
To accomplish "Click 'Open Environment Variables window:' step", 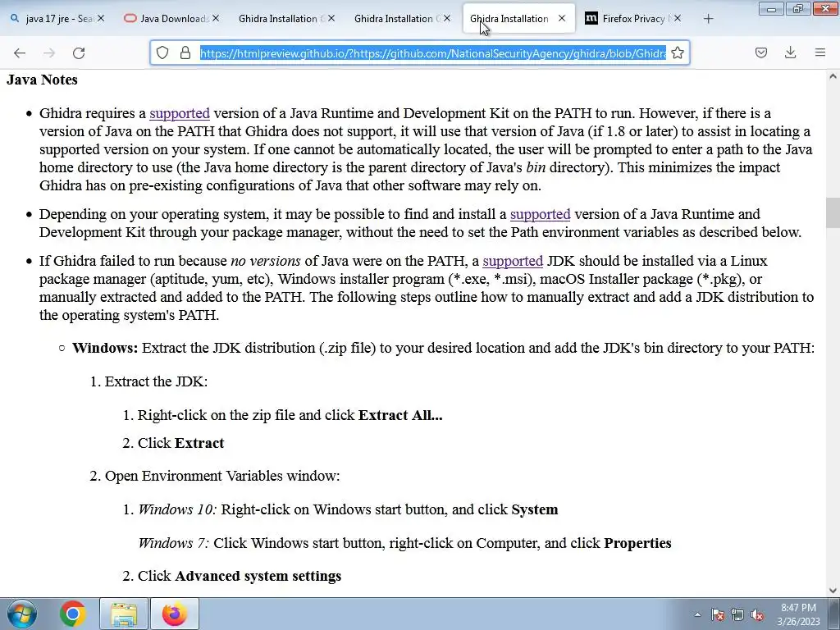I will click(222, 477).
